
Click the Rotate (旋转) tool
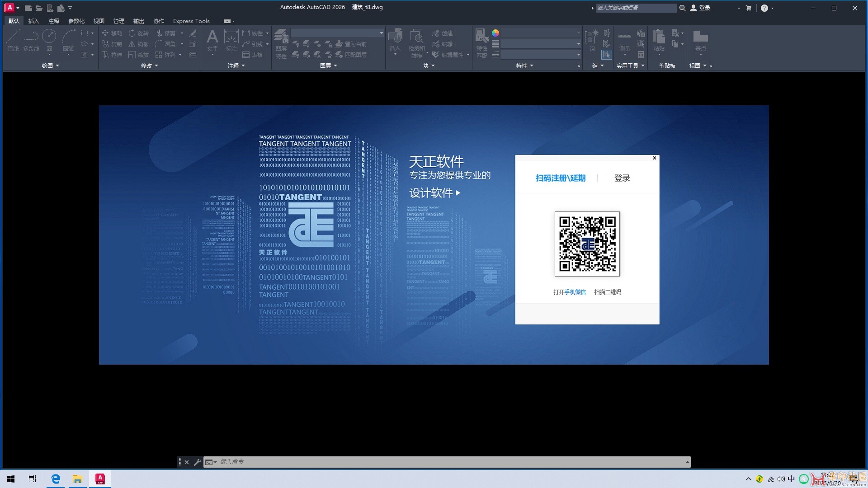(138, 33)
